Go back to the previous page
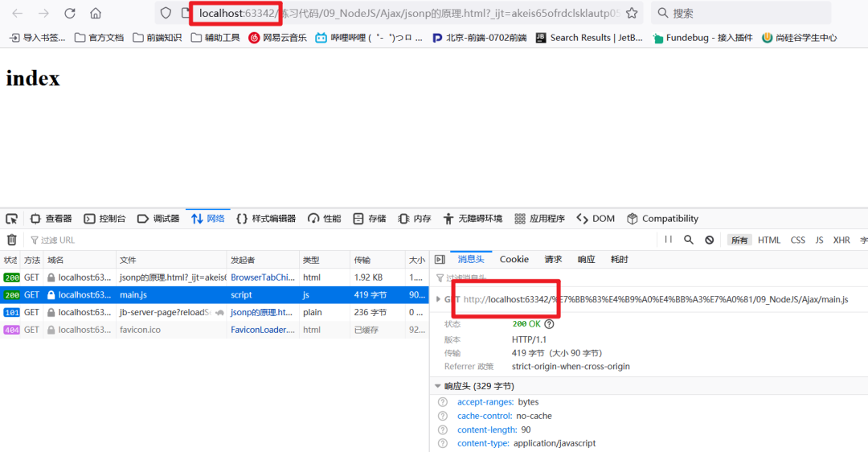The image size is (868, 452). [17, 14]
